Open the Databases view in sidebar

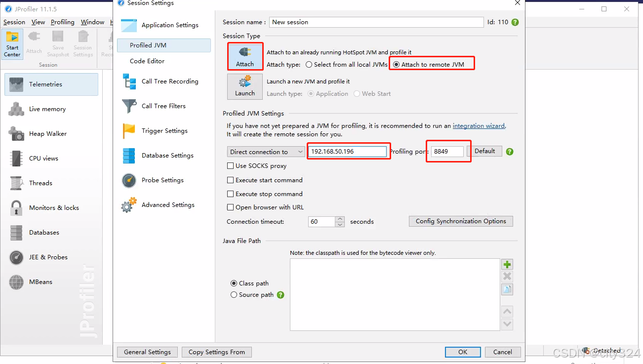(51, 233)
